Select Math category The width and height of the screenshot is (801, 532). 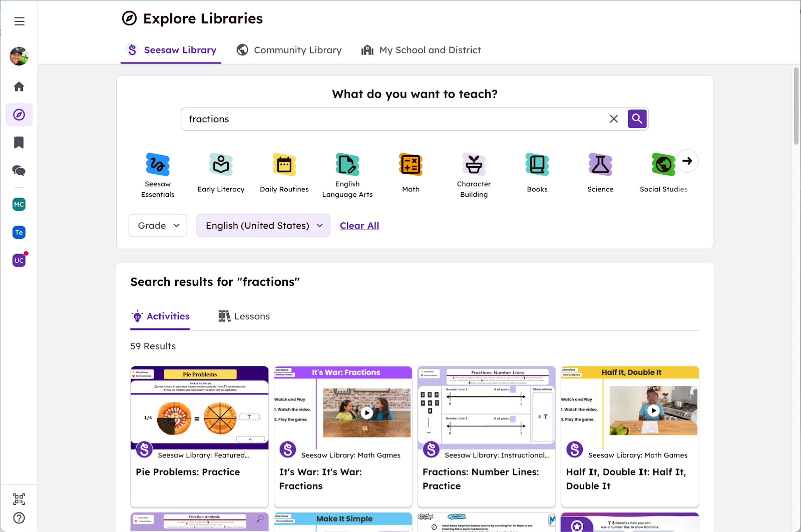pos(411,173)
